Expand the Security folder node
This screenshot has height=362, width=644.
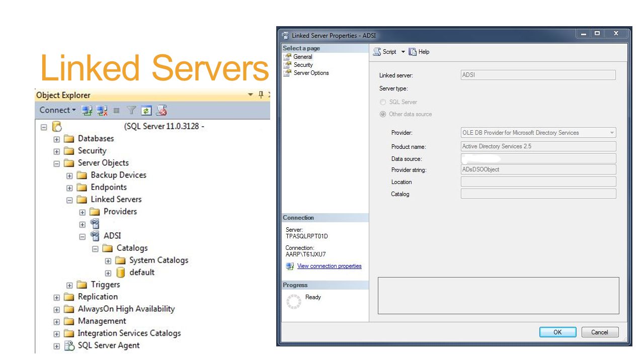pos(56,151)
